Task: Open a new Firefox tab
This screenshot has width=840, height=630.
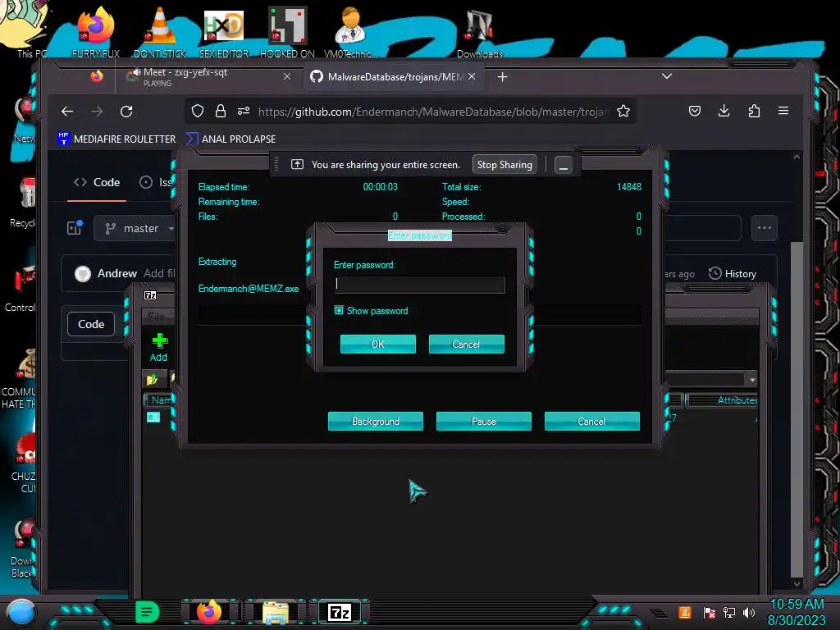Action: click(502, 77)
